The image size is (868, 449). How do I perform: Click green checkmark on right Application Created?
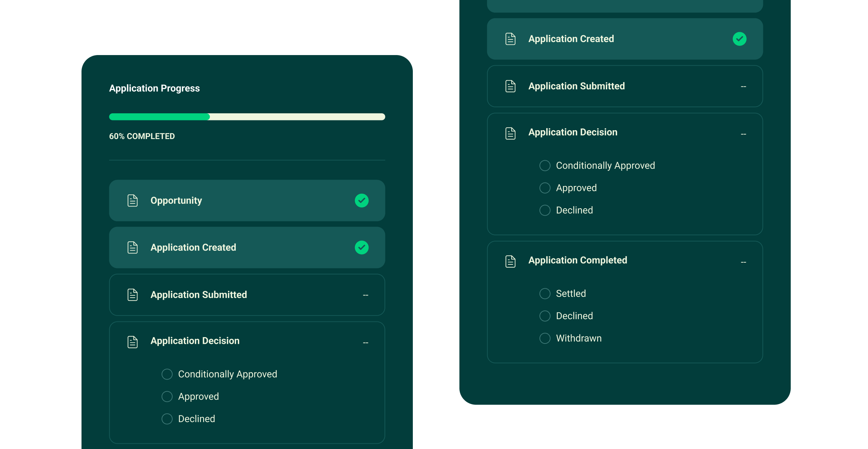[739, 39]
